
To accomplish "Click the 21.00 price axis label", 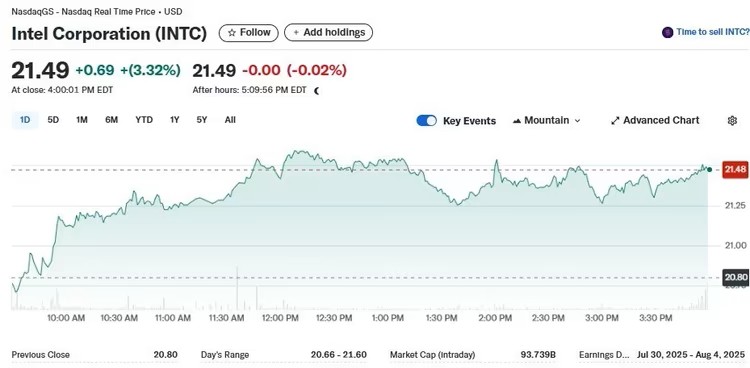I will [x=735, y=245].
